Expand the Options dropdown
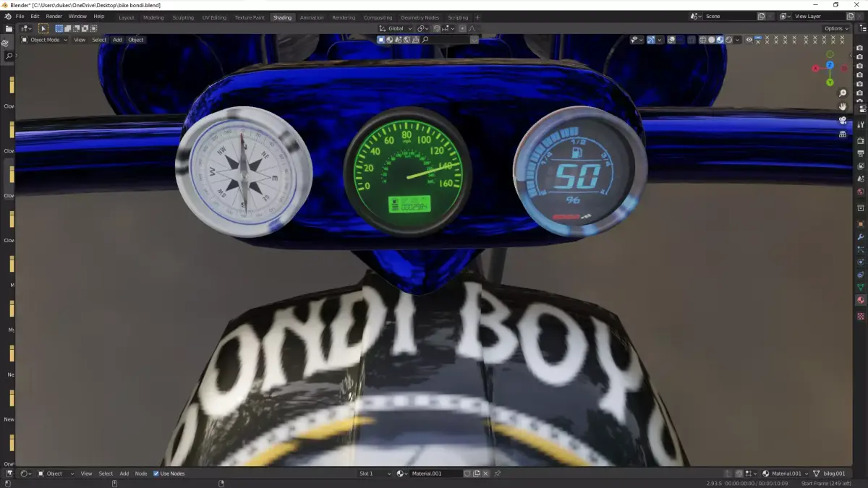Viewport: 868px width, 488px height. 837,28
